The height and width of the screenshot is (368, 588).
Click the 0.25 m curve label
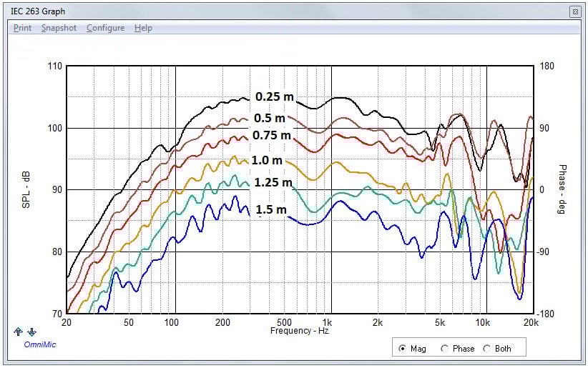(x=274, y=97)
